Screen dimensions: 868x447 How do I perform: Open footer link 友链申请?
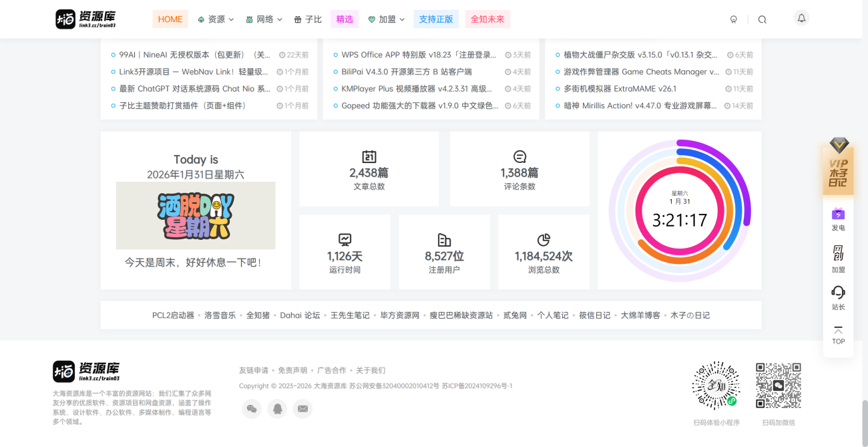pos(254,370)
